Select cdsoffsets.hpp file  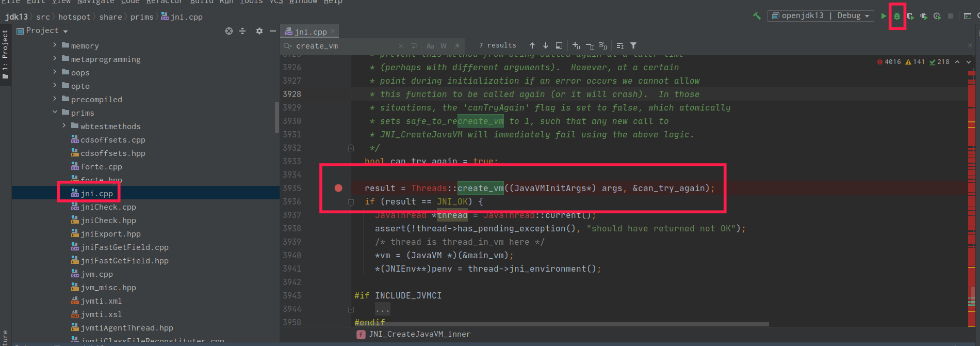(x=108, y=153)
